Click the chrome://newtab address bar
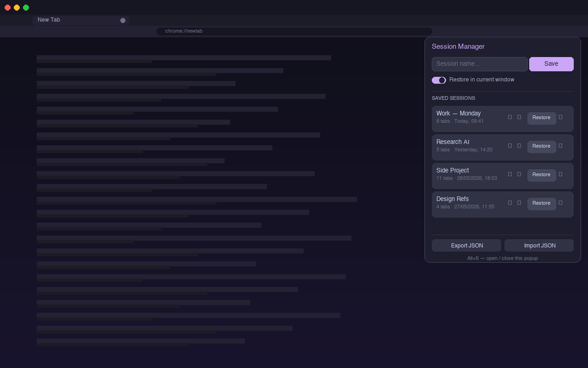The image size is (588, 368). (294, 31)
